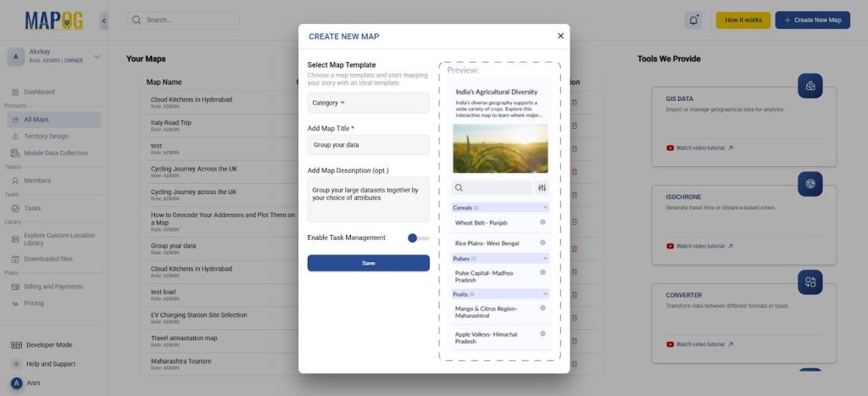Collapse the sidebar with arrow icon
This screenshot has height=396, width=868.
[103, 20]
